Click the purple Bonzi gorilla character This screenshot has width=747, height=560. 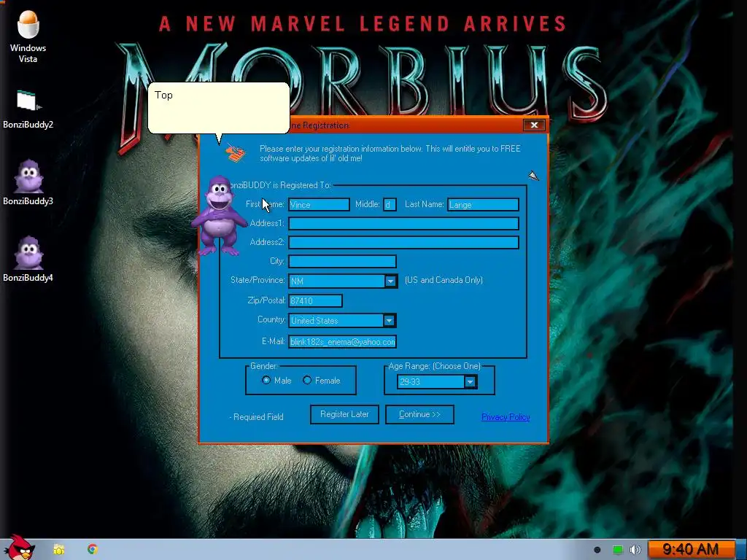219,216
